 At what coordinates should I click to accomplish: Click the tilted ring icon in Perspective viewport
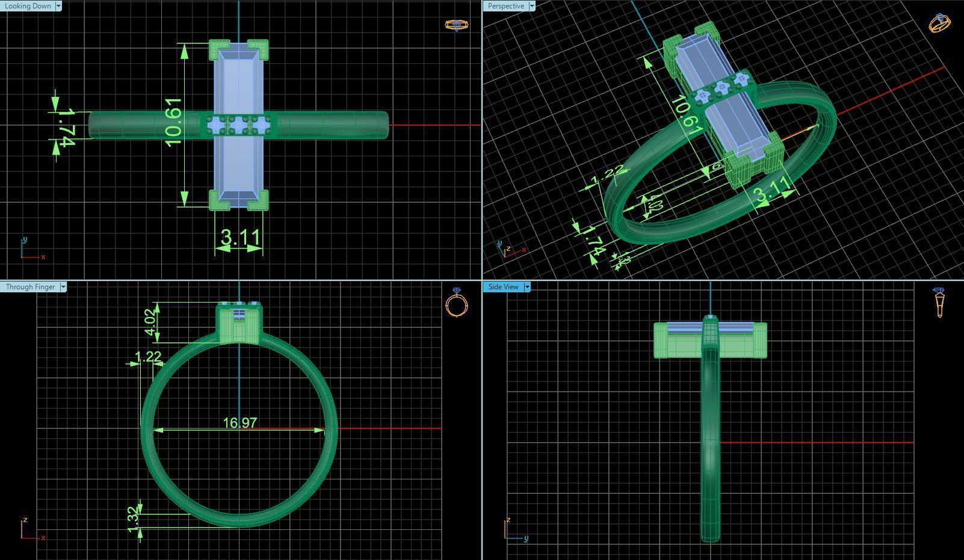[939, 23]
